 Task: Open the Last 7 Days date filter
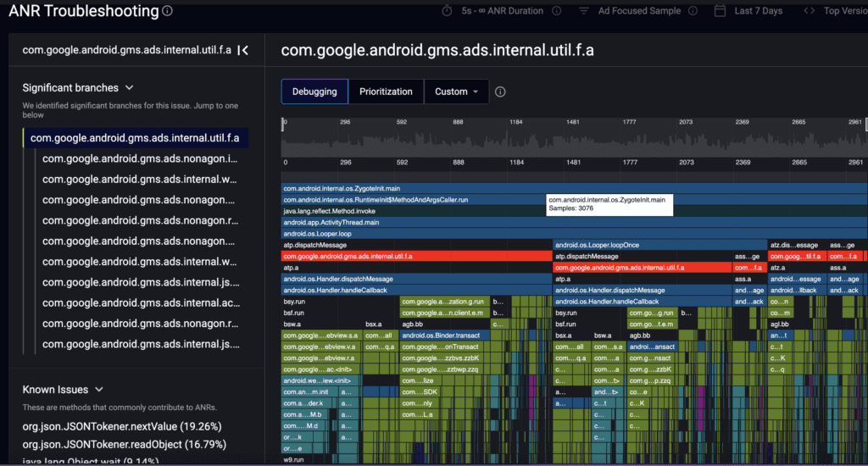pyautogui.click(x=759, y=10)
